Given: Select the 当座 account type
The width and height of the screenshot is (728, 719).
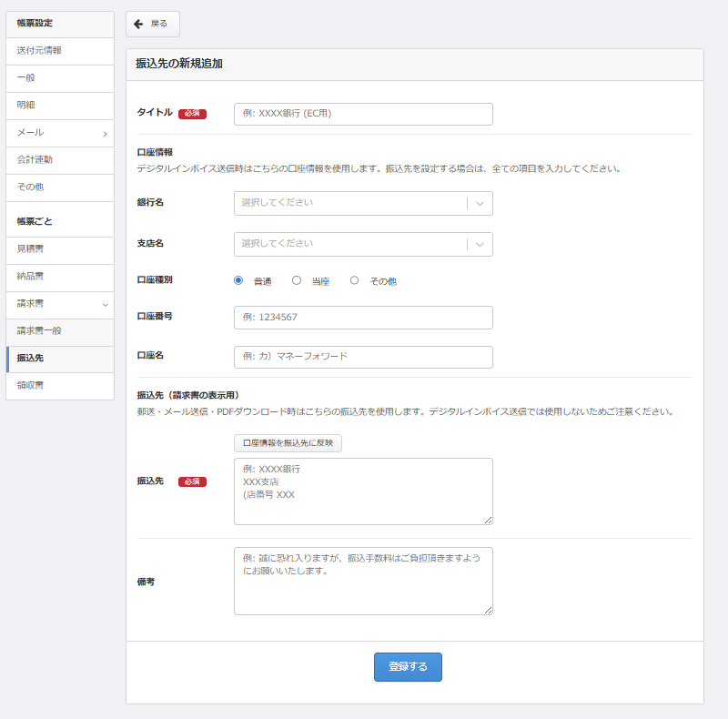Looking at the screenshot, I should 297,281.
